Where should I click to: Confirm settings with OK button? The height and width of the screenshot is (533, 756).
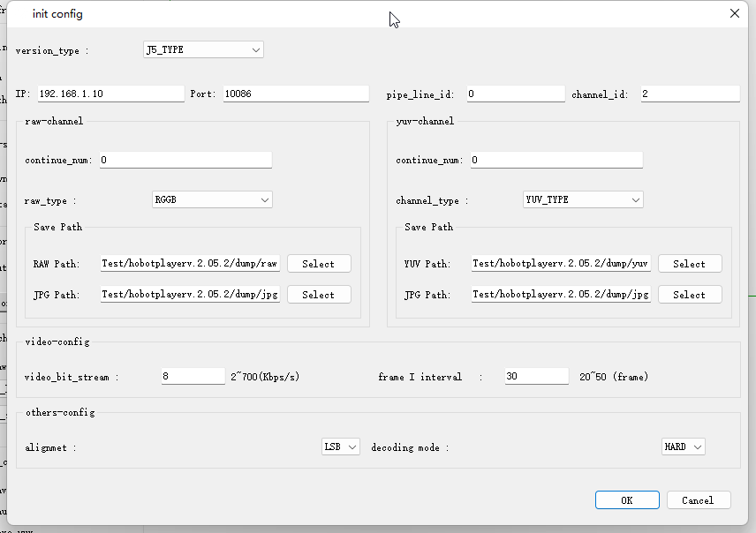click(x=627, y=500)
